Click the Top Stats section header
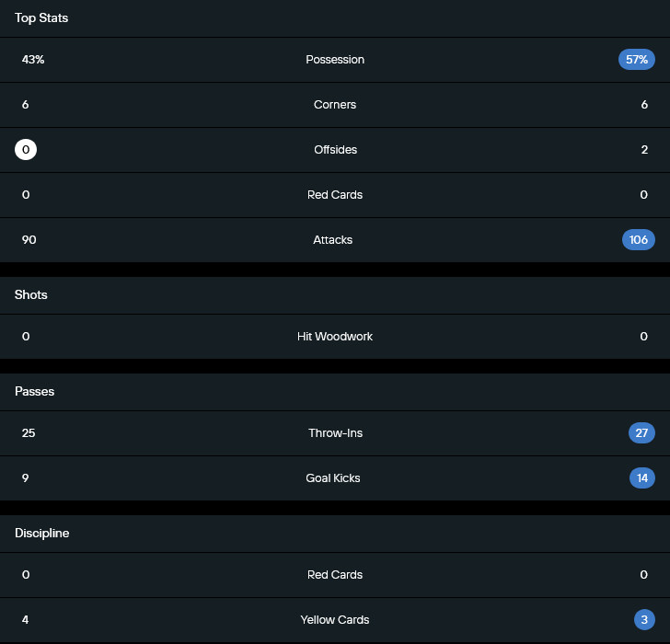The image size is (670, 644). click(41, 17)
